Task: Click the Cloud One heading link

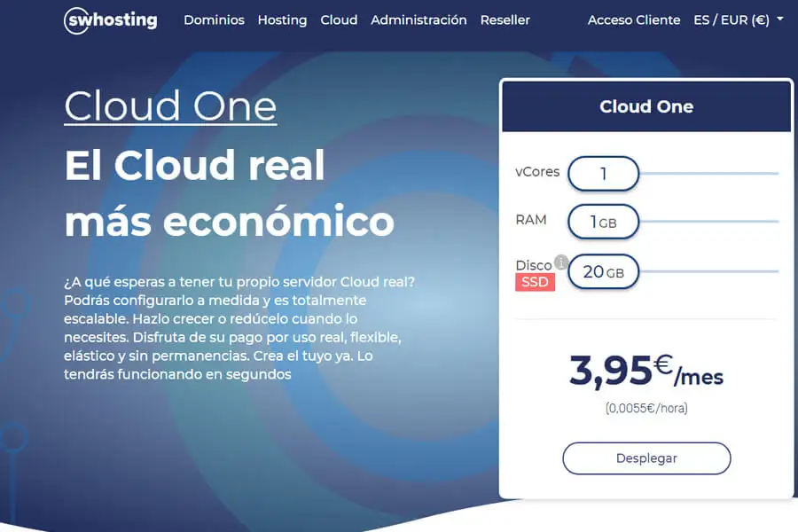Action: pyautogui.click(x=170, y=106)
